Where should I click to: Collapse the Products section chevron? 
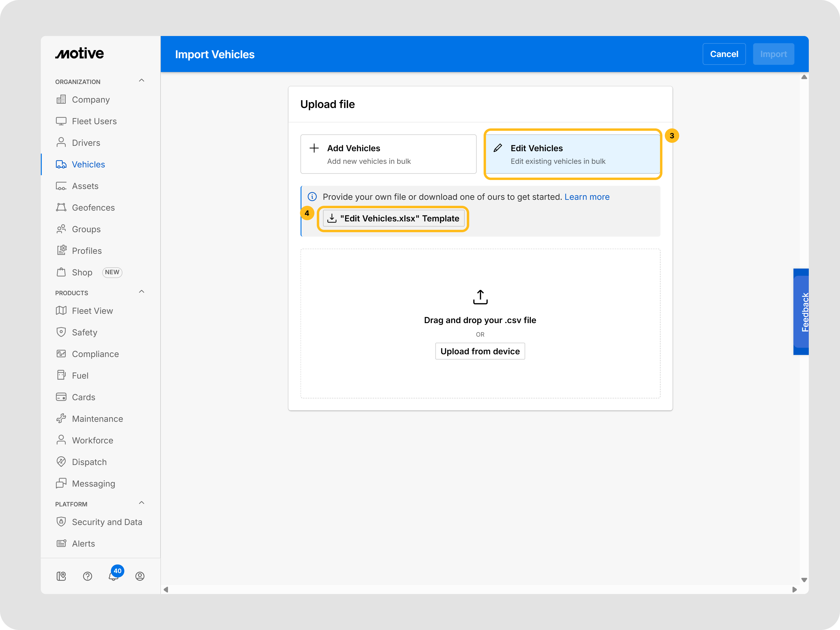point(142,292)
